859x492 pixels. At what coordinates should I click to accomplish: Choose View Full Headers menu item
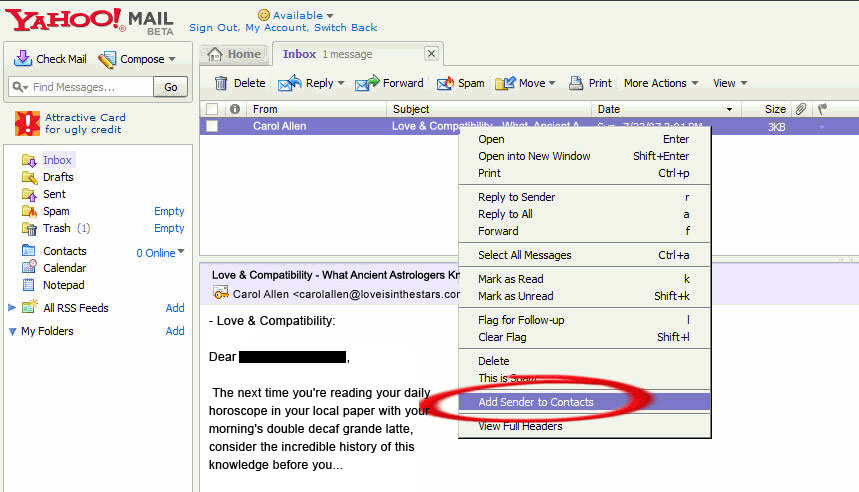(584, 426)
